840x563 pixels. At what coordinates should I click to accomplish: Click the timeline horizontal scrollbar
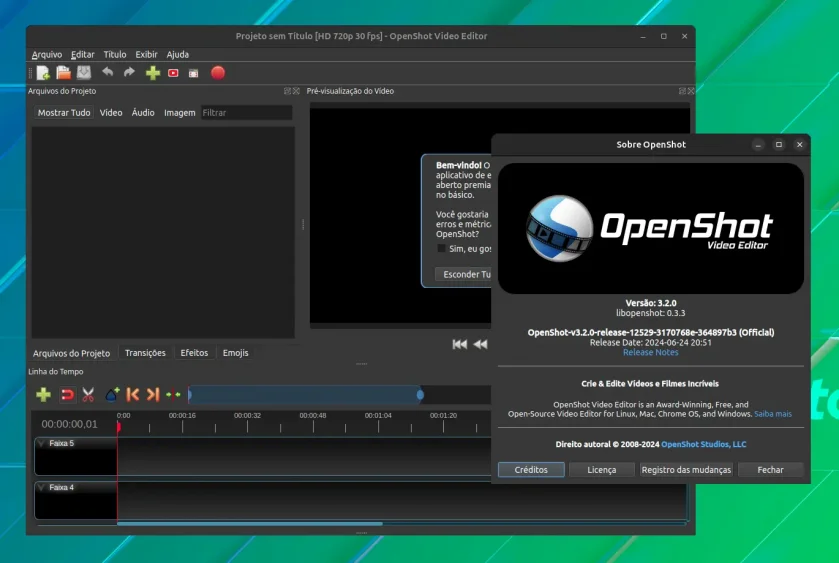250,524
